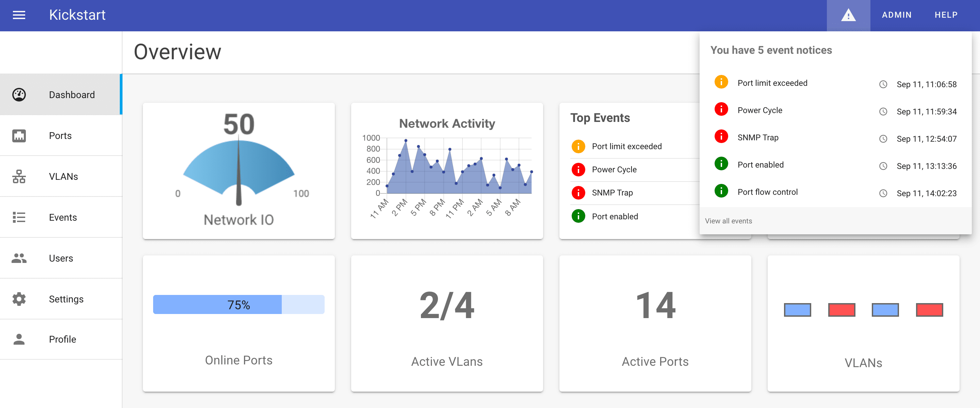Click clock icon next to Sep 11, 11:59:34
The width and height of the screenshot is (980, 408).
[883, 111]
